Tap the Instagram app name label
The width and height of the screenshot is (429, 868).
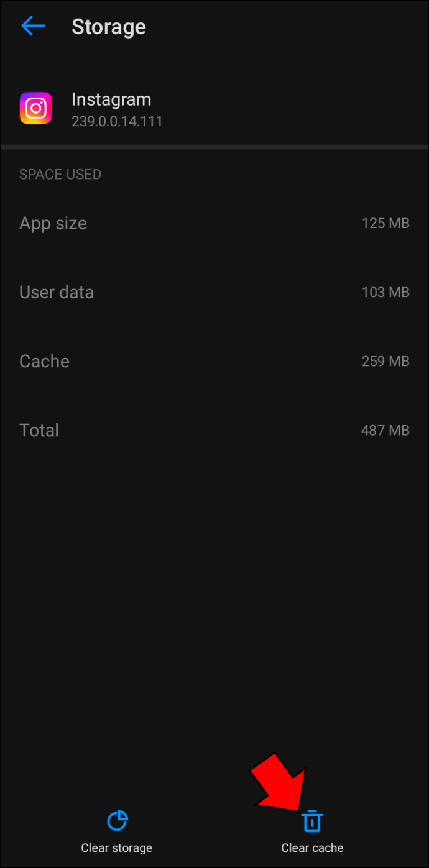point(111,99)
